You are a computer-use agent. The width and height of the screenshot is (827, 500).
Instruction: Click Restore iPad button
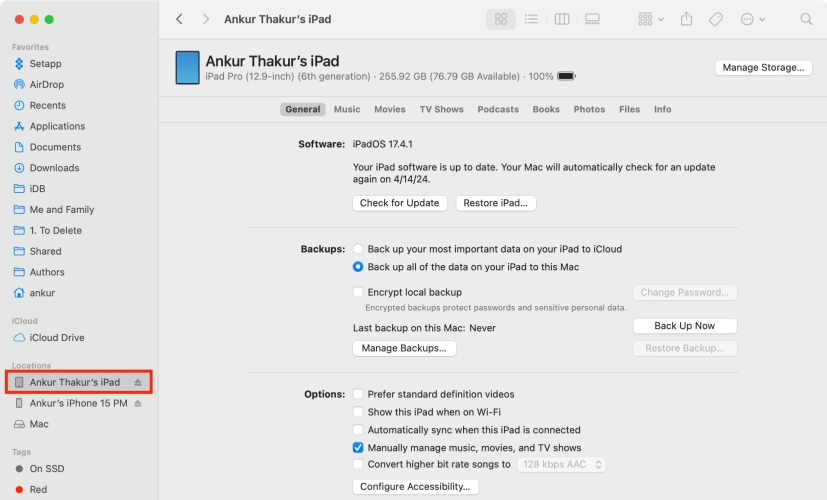coord(495,203)
